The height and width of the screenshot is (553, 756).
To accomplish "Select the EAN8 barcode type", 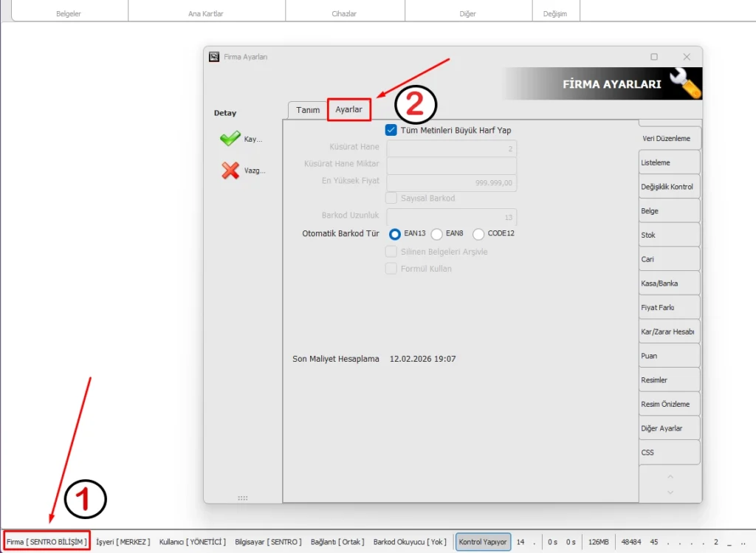I will (x=437, y=234).
